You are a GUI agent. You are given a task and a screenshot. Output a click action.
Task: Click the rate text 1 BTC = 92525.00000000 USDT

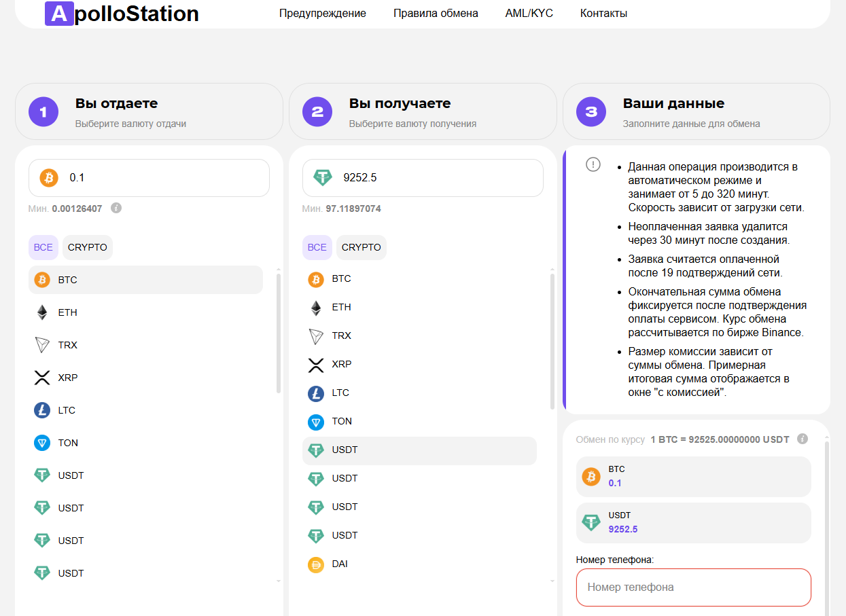(x=720, y=439)
